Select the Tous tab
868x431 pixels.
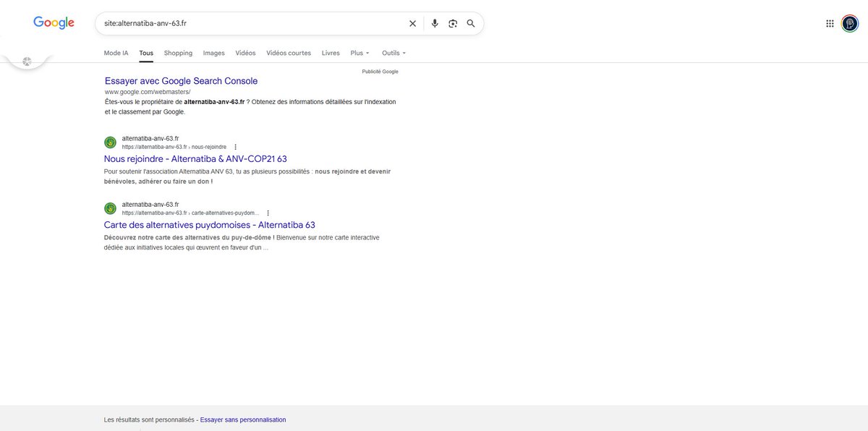(x=146, y=53)
